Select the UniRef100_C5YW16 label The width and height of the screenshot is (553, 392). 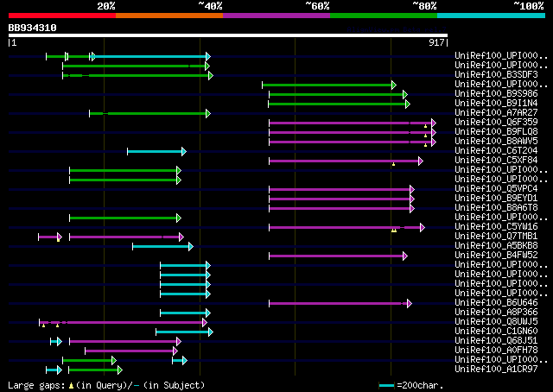coord(496,227)
